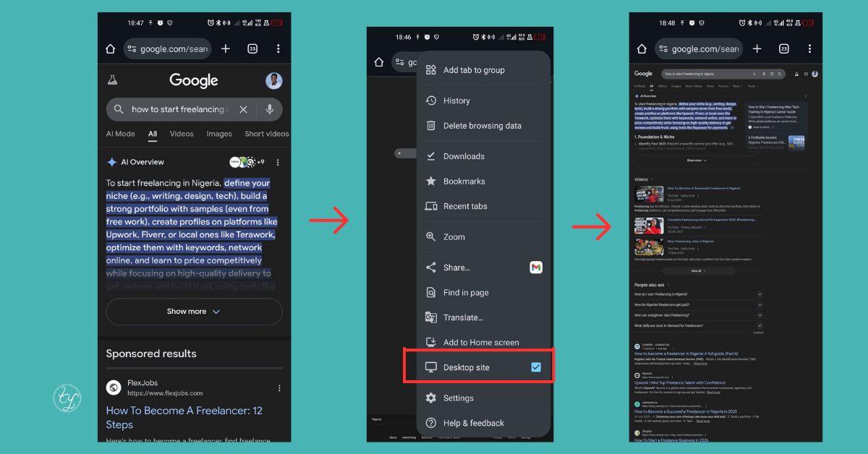Screen dimensions: 868x454
Task: Open the AI Overview three-dot options menu
Action: click(278, 162)
